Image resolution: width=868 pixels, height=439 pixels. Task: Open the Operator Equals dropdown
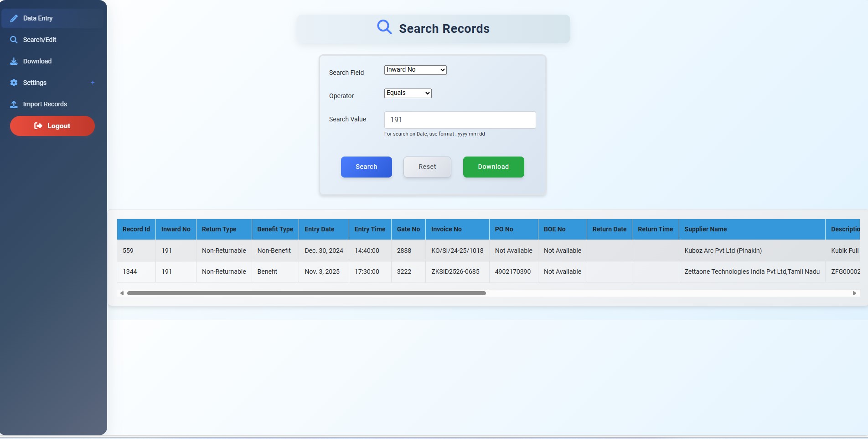point(408,93)
